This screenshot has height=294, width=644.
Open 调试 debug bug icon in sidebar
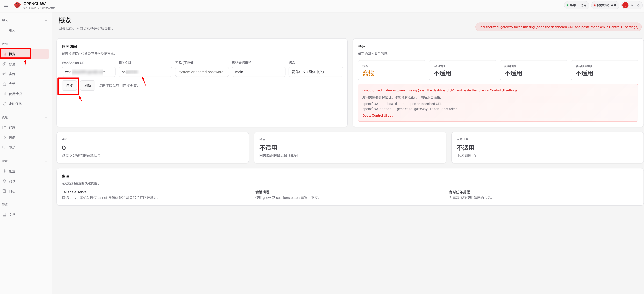coord(4,181)
